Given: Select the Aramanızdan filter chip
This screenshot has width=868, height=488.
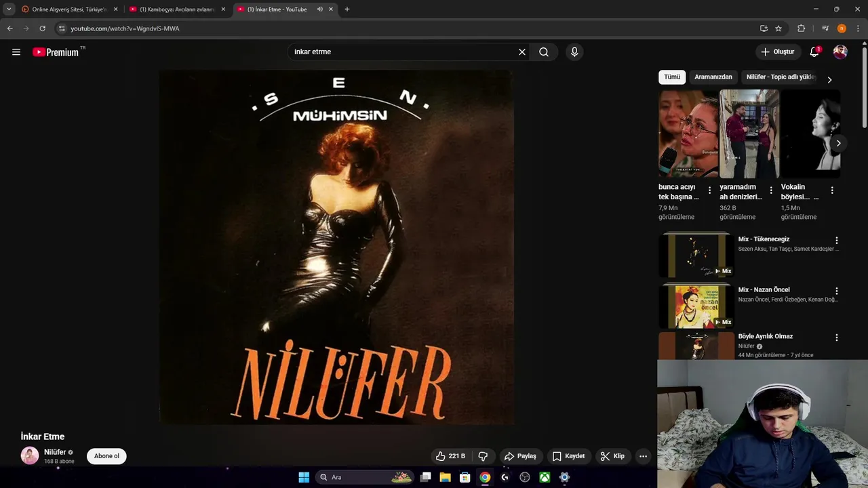Looking at the screenshot, I should click(x=713, y=77).
